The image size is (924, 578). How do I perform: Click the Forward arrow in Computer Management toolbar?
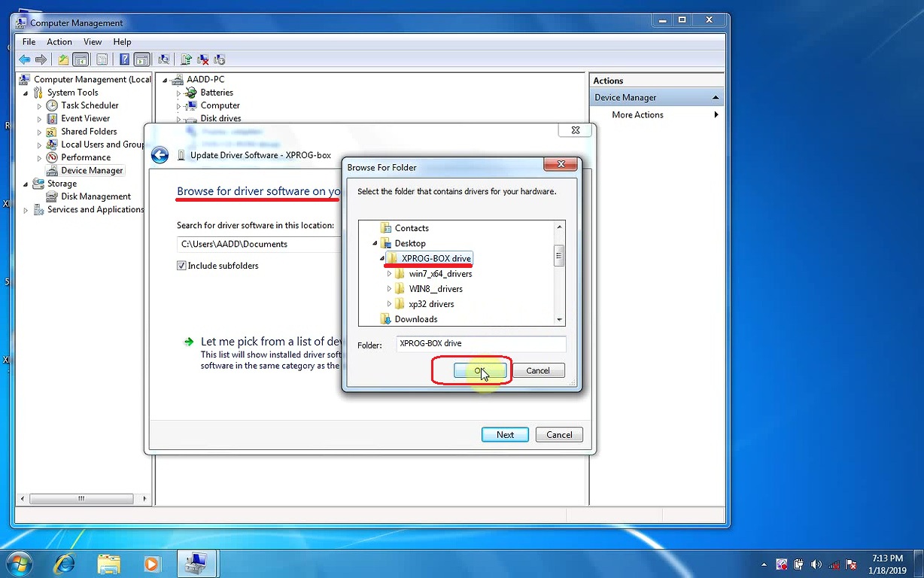click(41, 59)
